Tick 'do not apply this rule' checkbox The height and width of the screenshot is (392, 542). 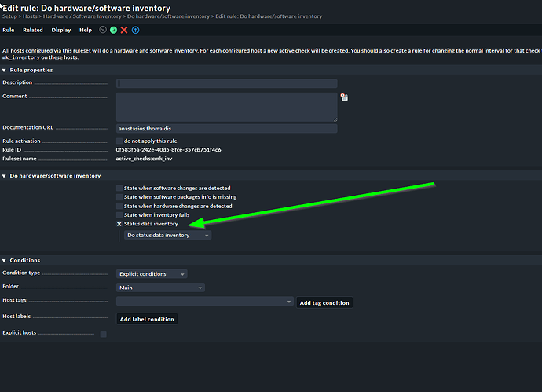point(119,141)
